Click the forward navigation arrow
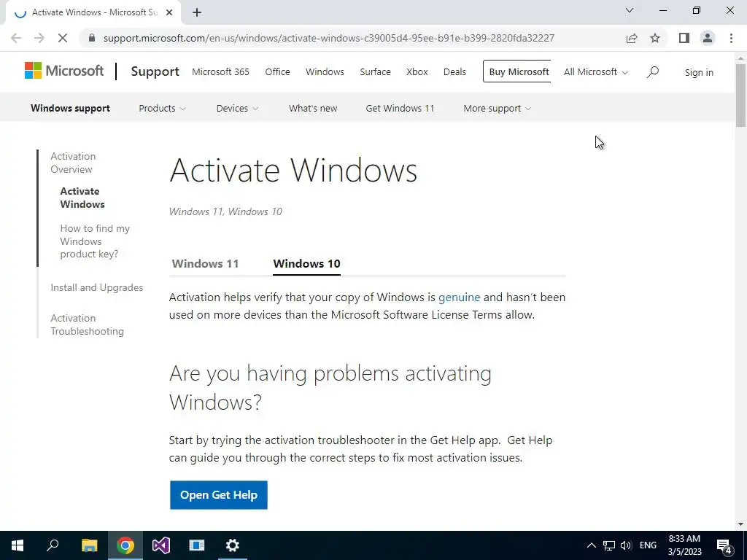 pos(39,38)
